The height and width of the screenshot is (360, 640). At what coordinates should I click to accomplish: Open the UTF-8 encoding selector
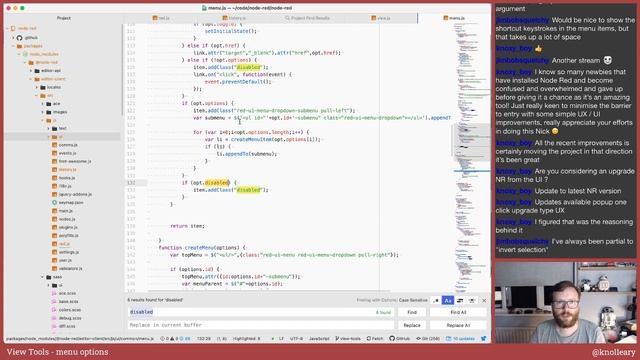click(x=296, y=339)
